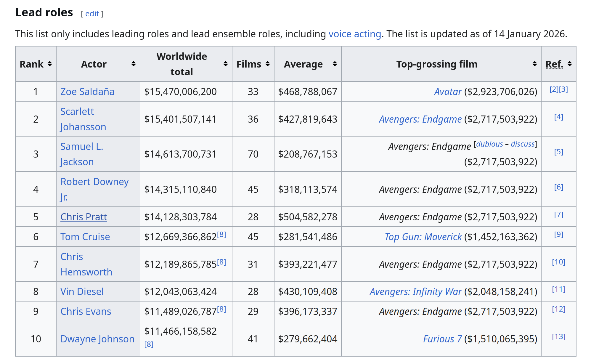Sort table by Ref. column arrows
The image size is (591, 364).
(569, 64)
